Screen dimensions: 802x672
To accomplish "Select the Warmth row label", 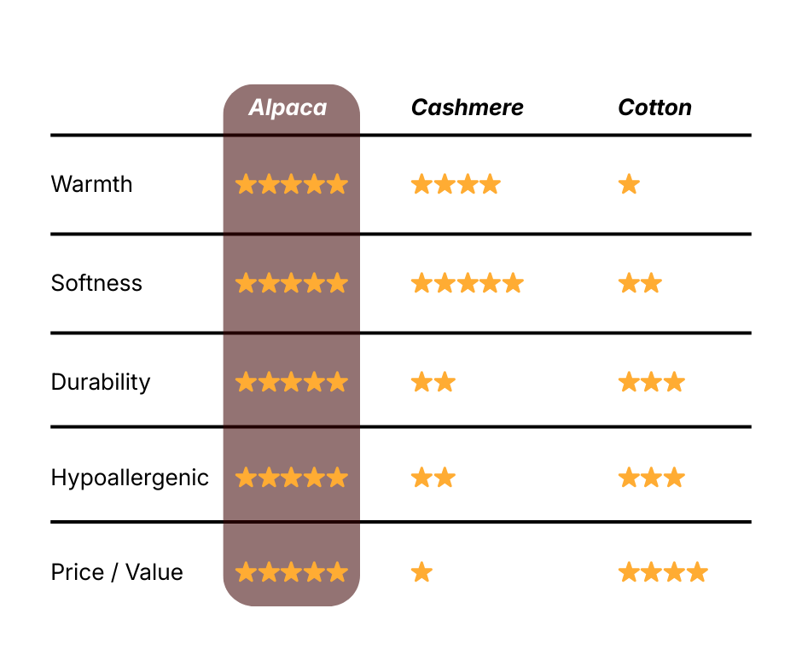I will pos(92,184).
